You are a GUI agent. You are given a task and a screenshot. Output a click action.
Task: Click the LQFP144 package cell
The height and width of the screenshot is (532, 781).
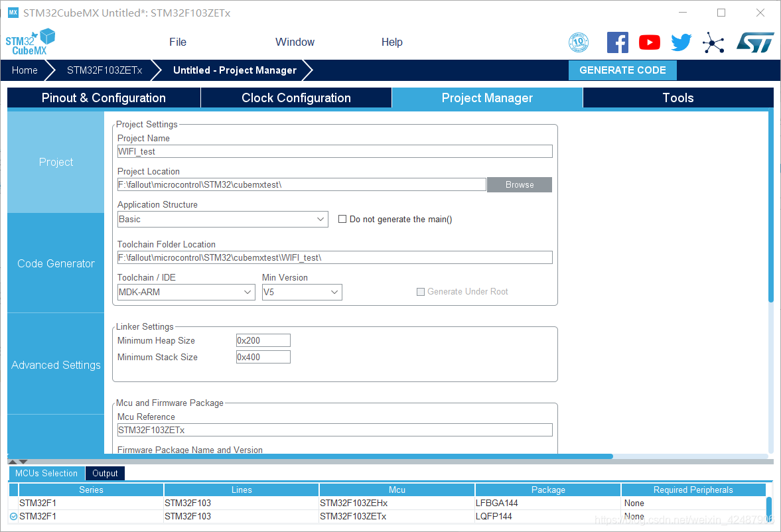click(x=548, y=517)
